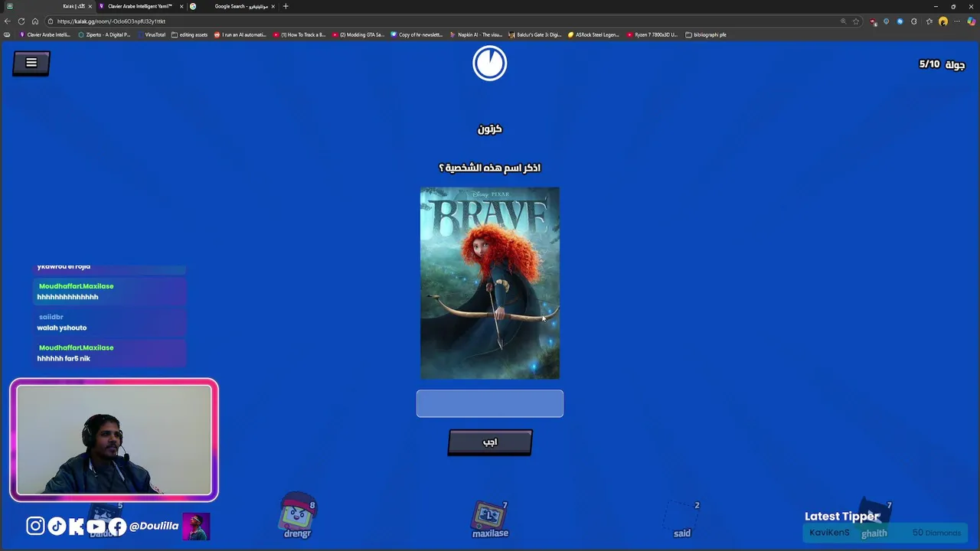Click the Instagram icon in overlay
The image size is (980, 551).
pyautogui.click(x=35, y=526)
